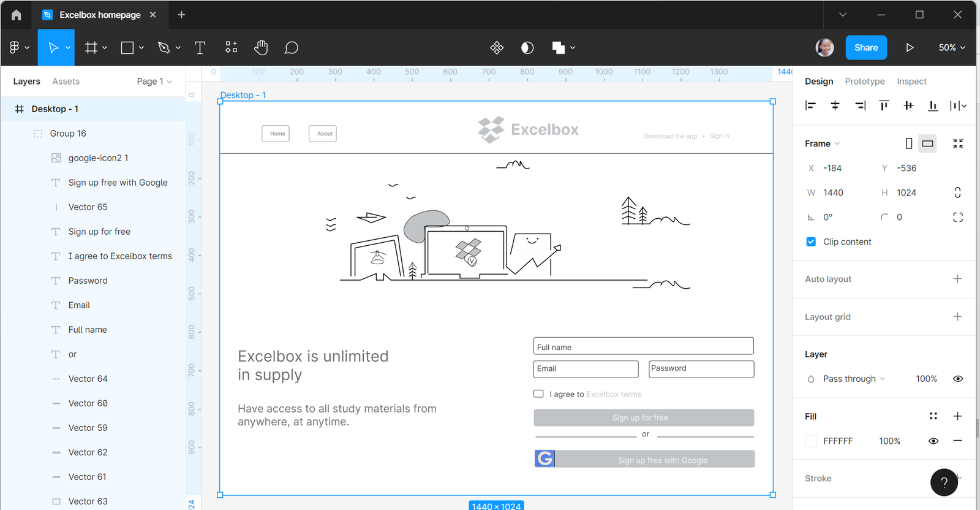
Task: Switch to Prototype tab
Action: click(864, 81)
